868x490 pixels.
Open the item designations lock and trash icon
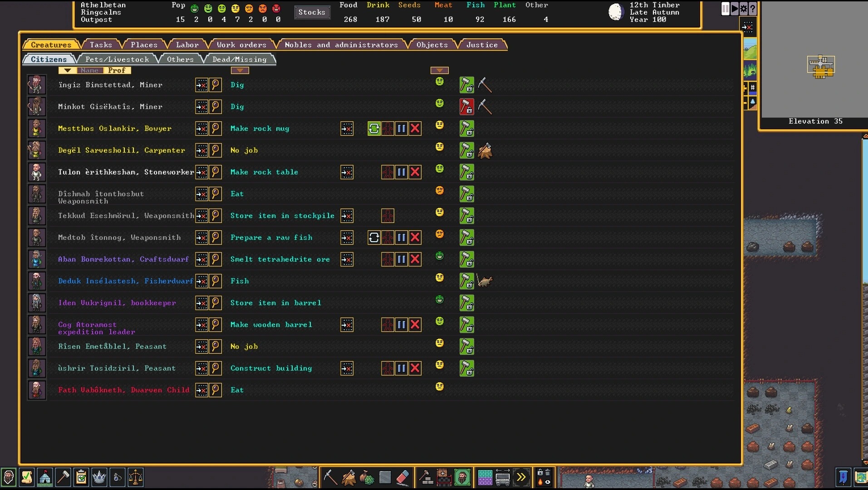tap(544, 477)
